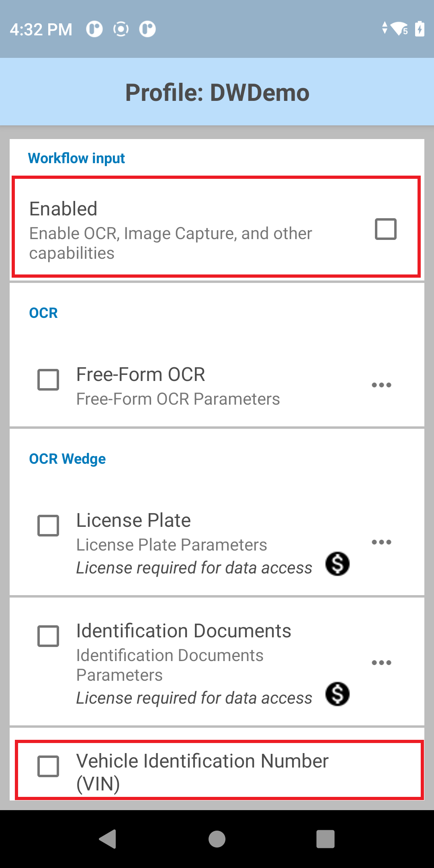Tap the Android home circle button
This screenshot has height=868, width=434.
[x=217, y=839]
